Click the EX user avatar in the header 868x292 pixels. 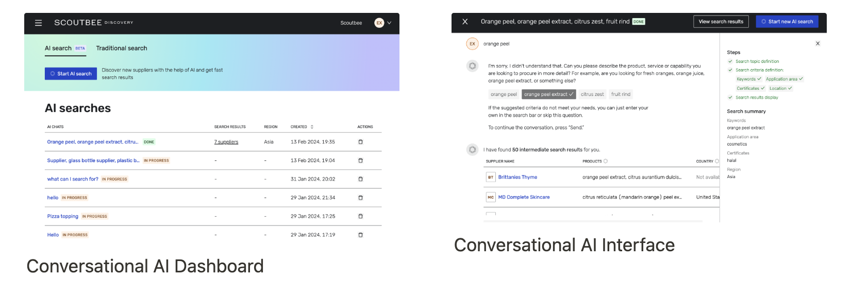(379, 23)
